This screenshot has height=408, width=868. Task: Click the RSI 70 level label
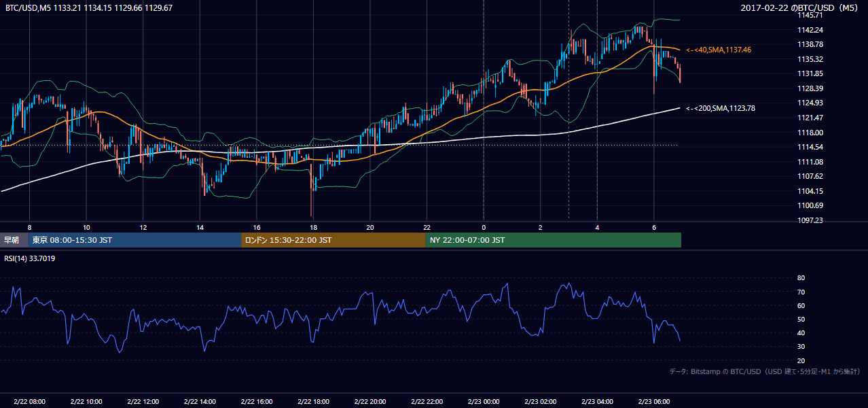tap(801, 292)
